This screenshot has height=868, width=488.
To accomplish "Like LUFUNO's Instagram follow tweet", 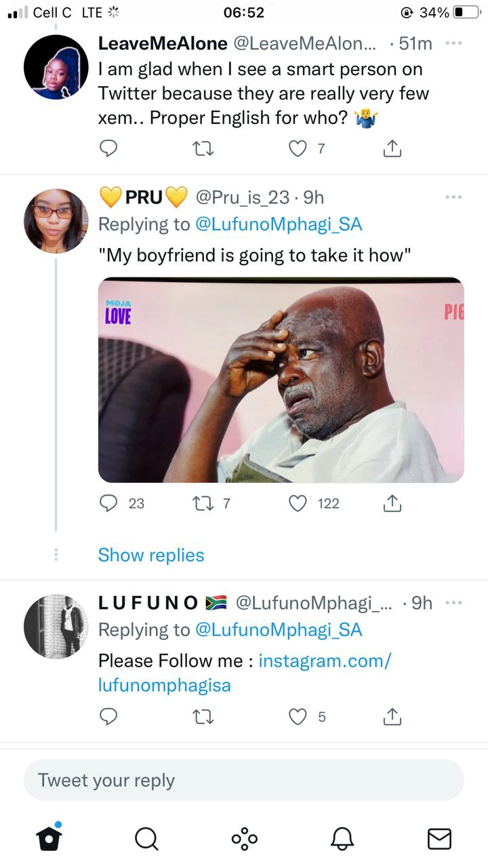I will coord(298,716).
